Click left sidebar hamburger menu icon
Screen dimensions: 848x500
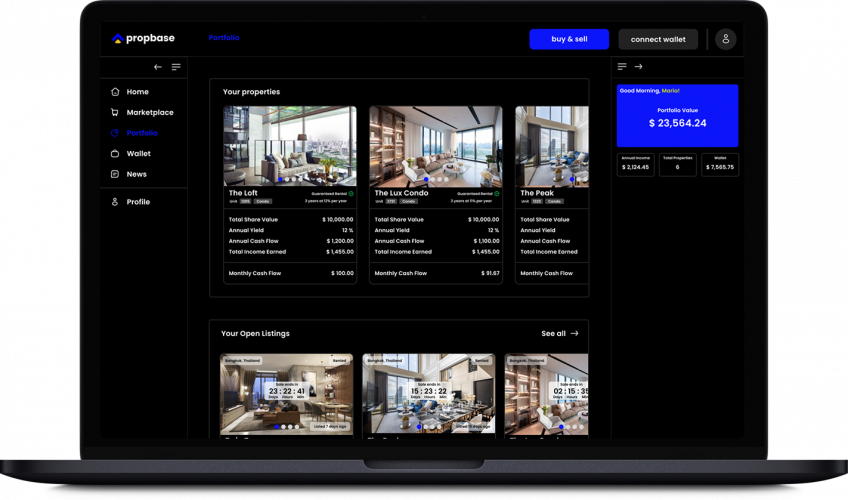176,67
